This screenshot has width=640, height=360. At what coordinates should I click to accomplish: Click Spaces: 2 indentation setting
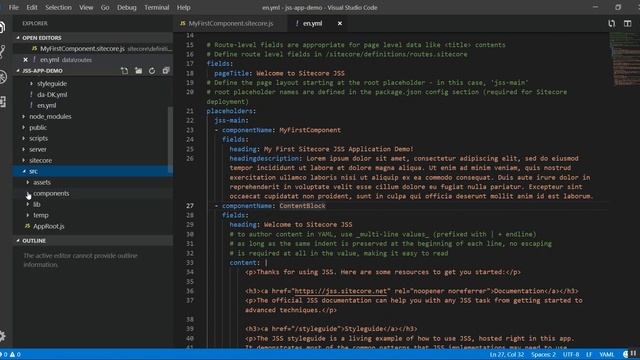[543, 354]
